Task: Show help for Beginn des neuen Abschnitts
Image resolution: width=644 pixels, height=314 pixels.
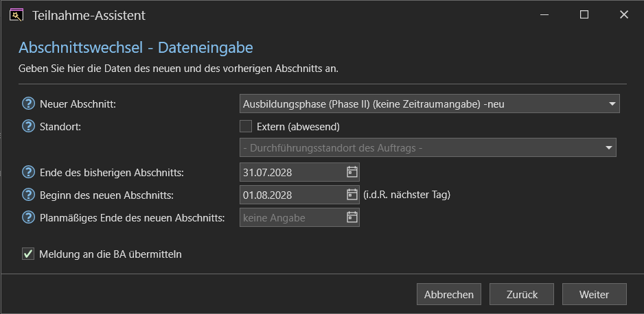Action: pos(28,195)
